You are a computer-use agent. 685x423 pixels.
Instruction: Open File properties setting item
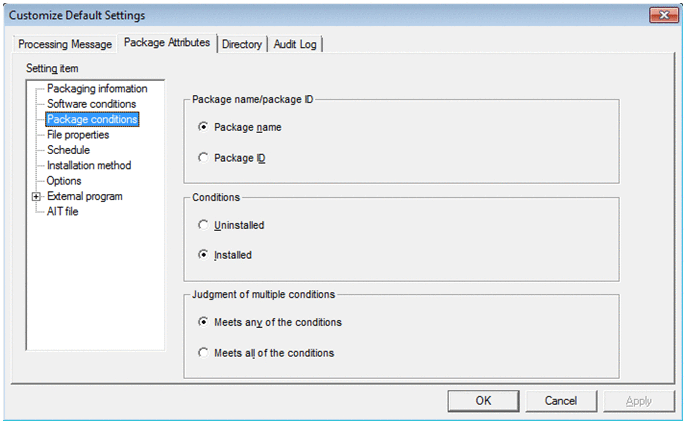[78, 135]
